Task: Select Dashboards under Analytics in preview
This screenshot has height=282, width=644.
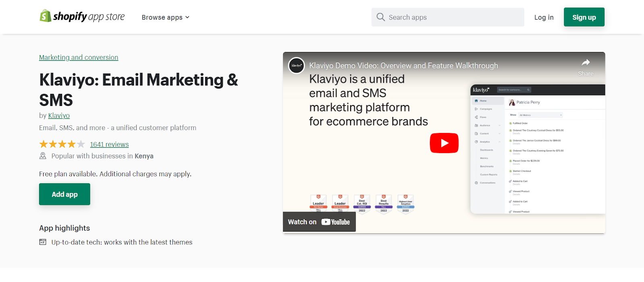Action: tap(486, 150)
